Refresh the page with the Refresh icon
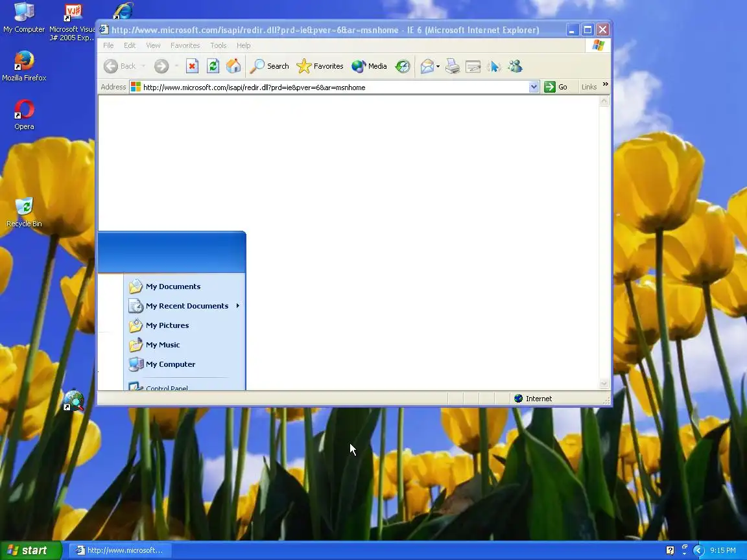This screenshot has width=747, height=560. coord(213,66)
